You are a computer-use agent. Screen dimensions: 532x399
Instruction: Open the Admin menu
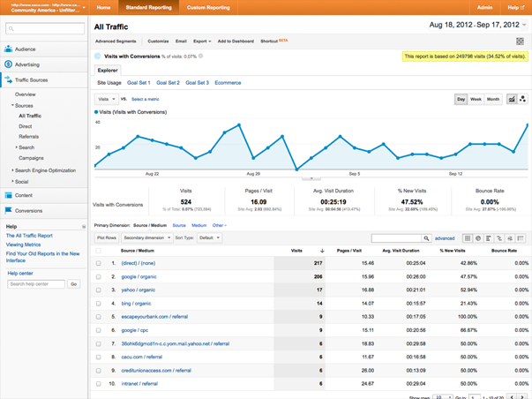click(484, 7)
